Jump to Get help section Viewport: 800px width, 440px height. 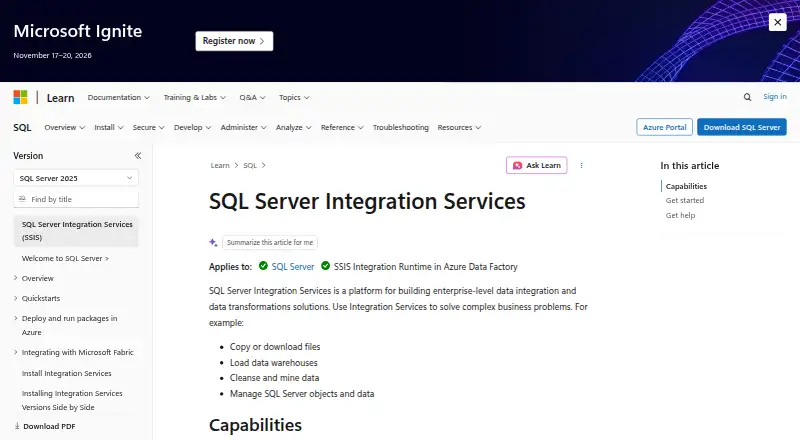680,215
